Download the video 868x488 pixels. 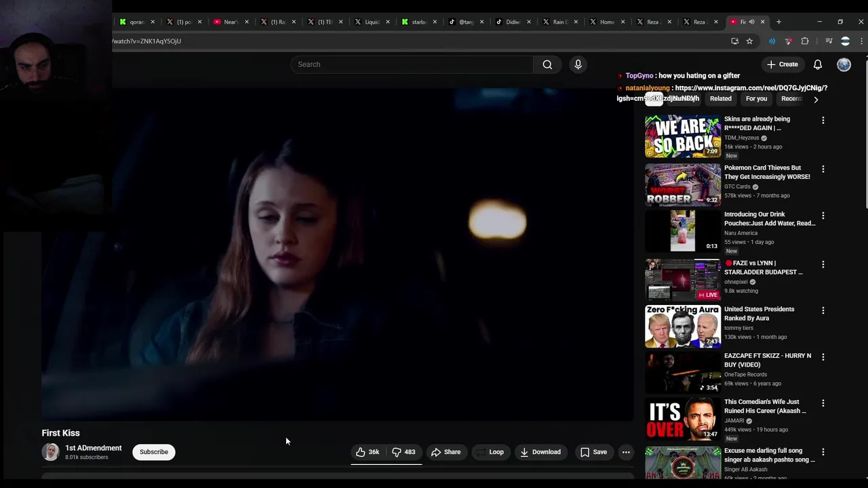[540, 452]
